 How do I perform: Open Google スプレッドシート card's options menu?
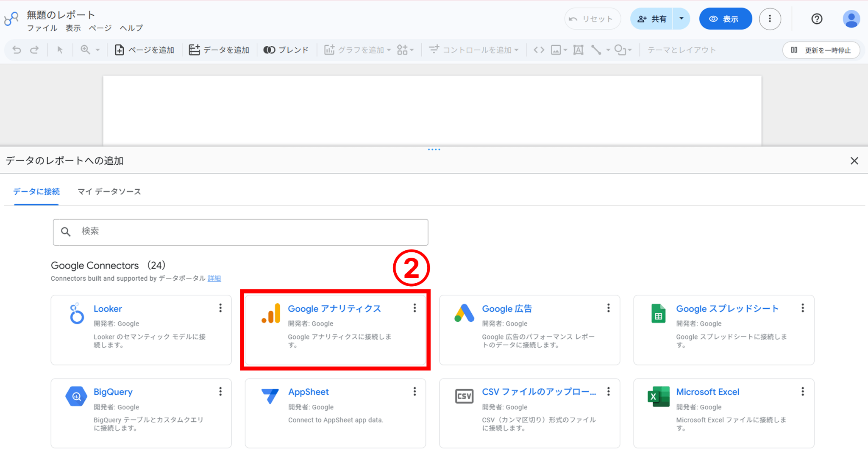pyautogui.click(x=803, y=308)
